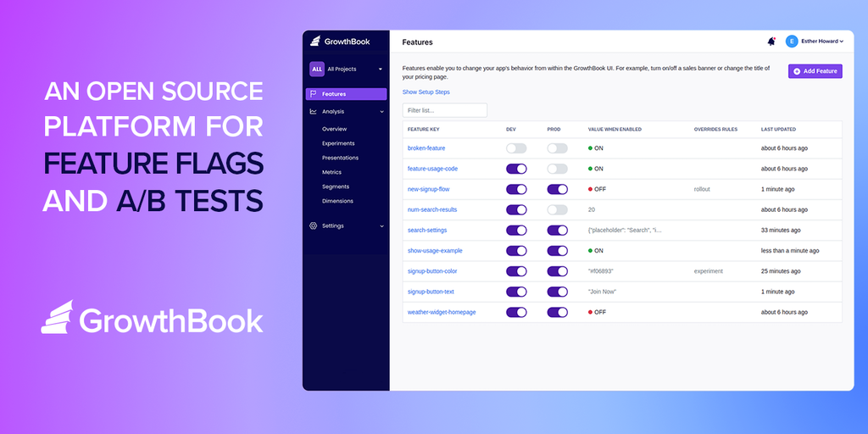
Task: Toggle Prod switch for search-settings
Action: [x=558, y=231]
